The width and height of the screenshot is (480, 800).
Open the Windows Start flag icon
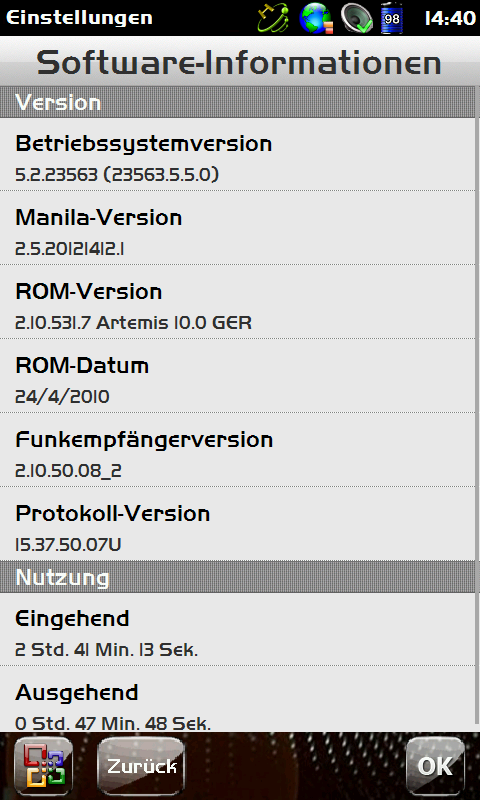tap(43, 766)
